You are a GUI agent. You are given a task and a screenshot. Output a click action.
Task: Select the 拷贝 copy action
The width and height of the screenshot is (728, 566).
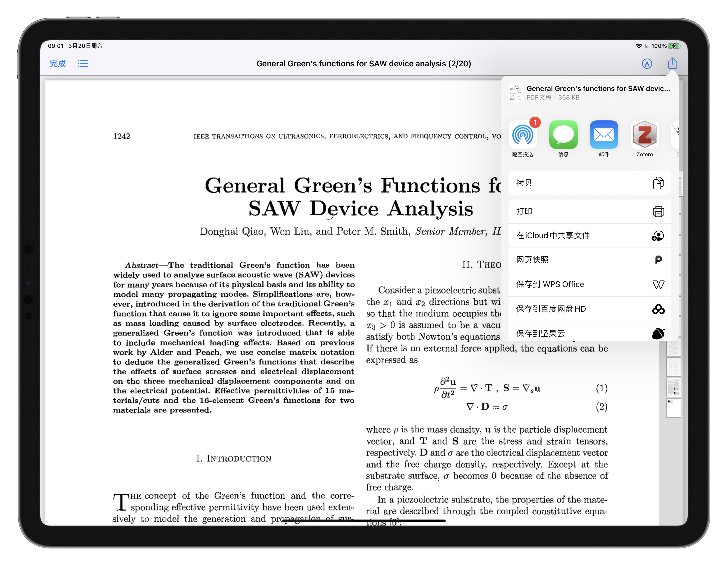[589, 183]
